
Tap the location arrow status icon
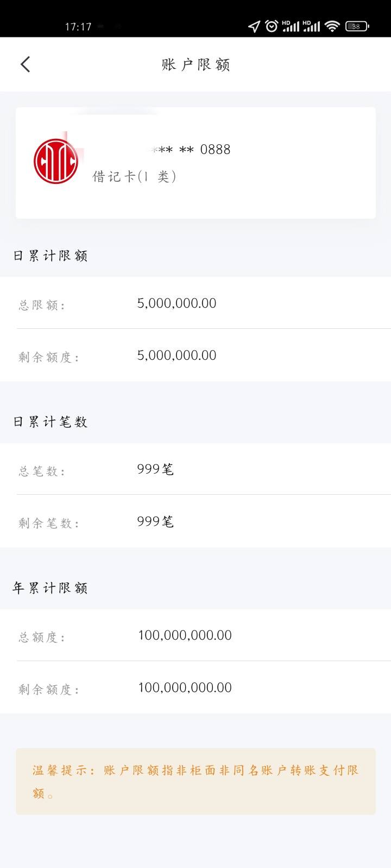(254, 26)
